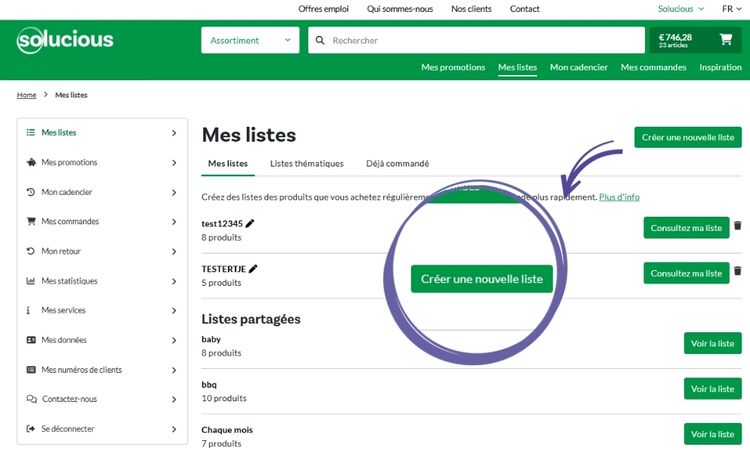This screenshot has width=750, height=450.
Task: Click the Solucious logo in header
Action: [x=65, y=41]
